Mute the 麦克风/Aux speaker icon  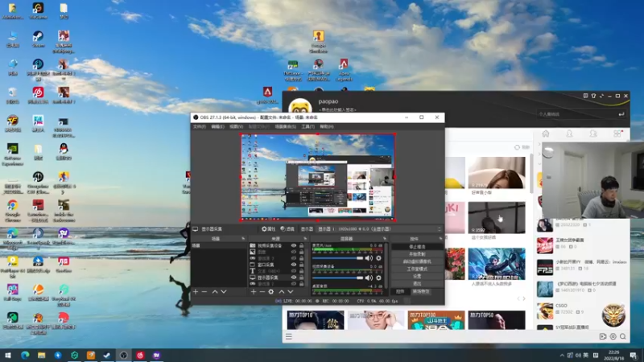369,258
